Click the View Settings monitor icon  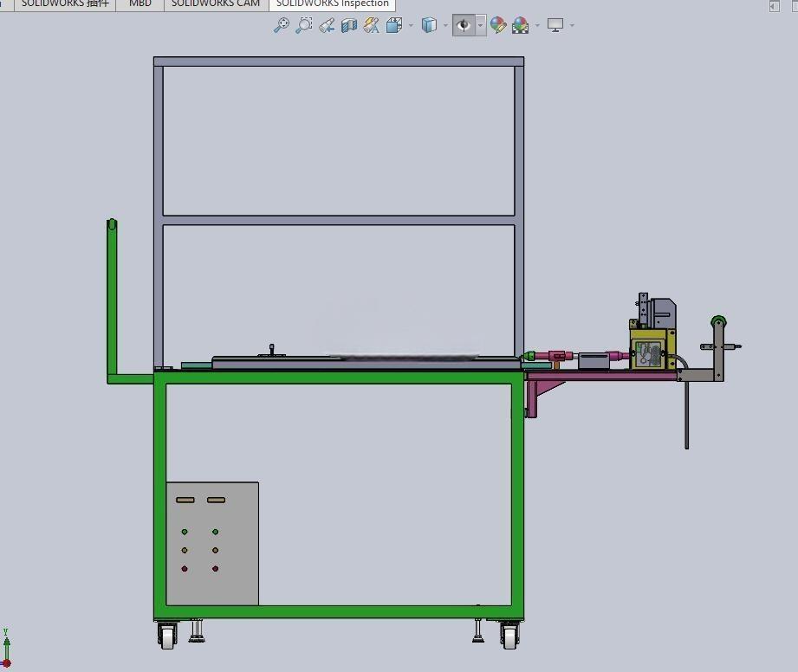pyautogui.click(x=555, y=25)
